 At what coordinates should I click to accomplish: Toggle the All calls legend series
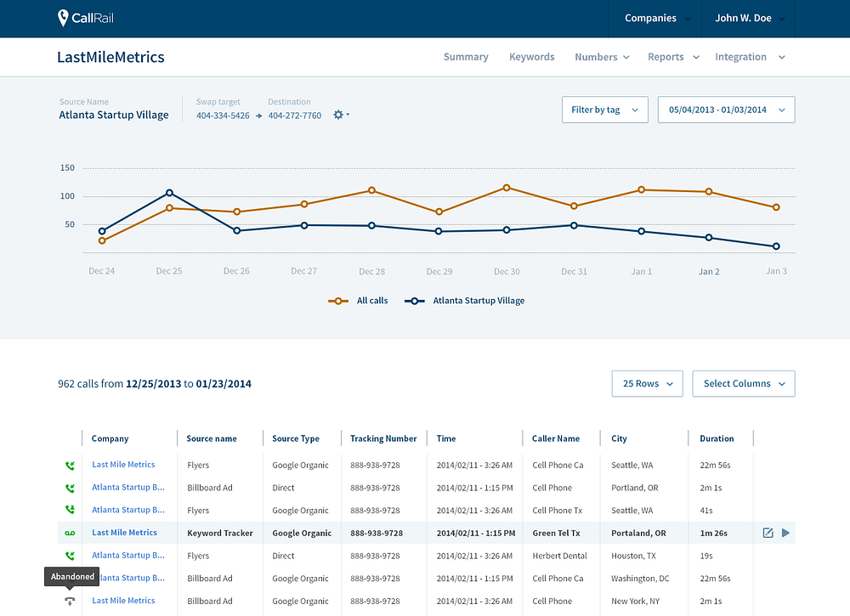coord(359,301)
